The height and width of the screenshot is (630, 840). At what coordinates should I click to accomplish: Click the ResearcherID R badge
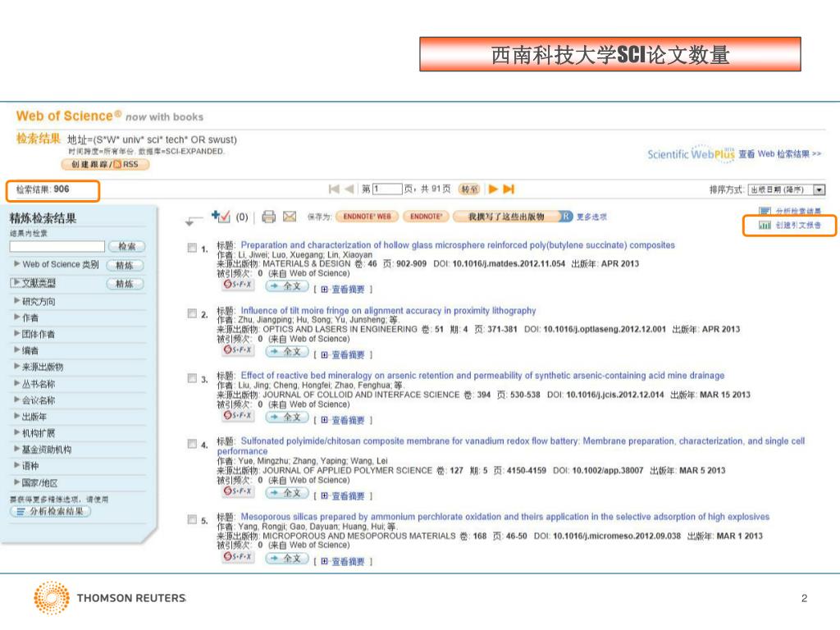tap(566, 217)
